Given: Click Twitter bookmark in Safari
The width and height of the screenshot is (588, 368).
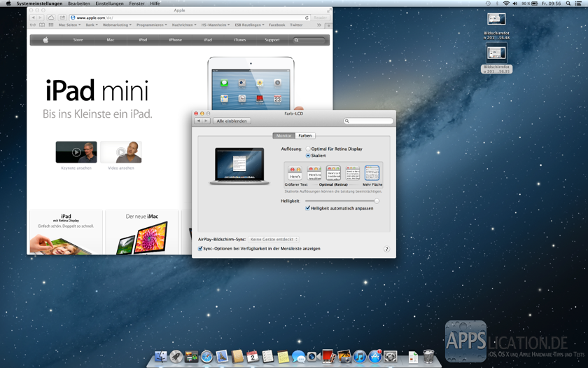Looking at the screenshot, I should 296,25.
